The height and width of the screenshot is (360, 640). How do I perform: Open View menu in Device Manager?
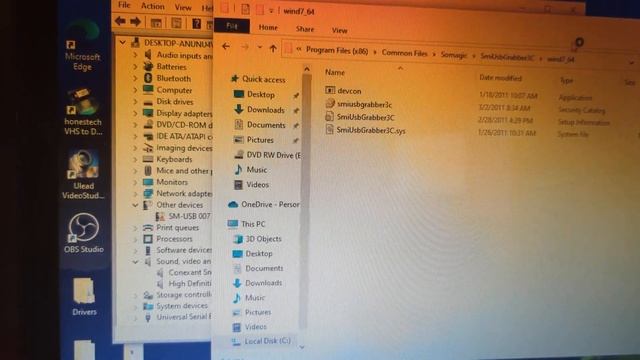(182, 7)
